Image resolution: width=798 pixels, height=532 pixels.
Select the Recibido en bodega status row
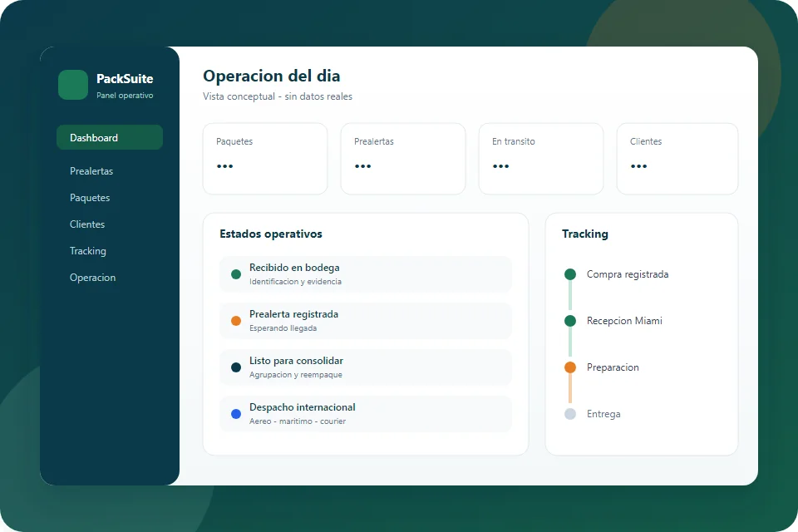[x=366, y=274]
